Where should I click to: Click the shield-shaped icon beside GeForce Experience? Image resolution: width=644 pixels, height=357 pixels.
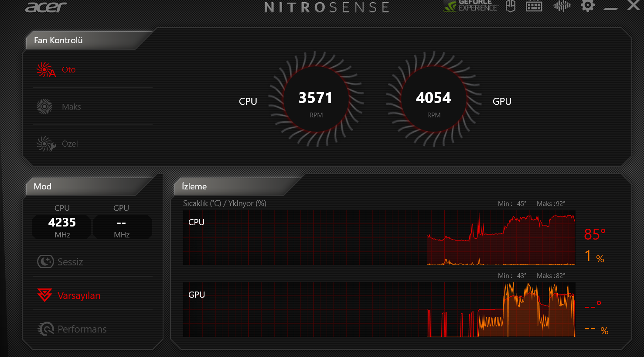coord(511,6)
